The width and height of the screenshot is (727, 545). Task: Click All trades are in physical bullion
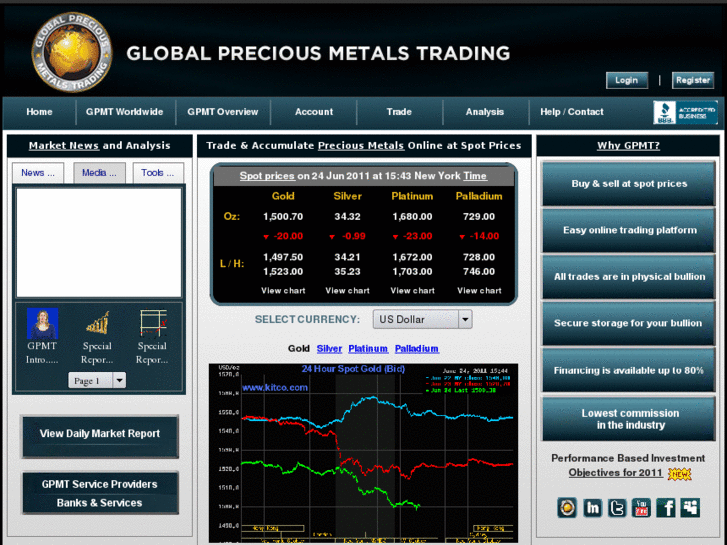pos(629,276)
